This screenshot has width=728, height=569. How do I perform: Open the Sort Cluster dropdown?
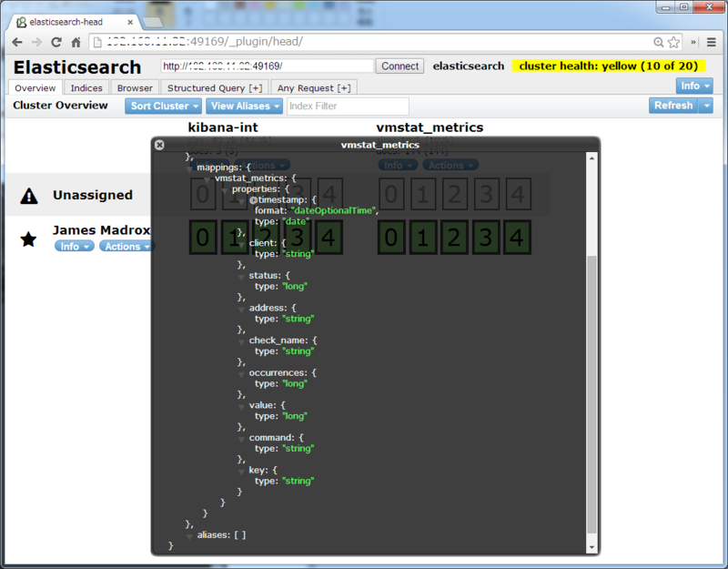[162, 105]
